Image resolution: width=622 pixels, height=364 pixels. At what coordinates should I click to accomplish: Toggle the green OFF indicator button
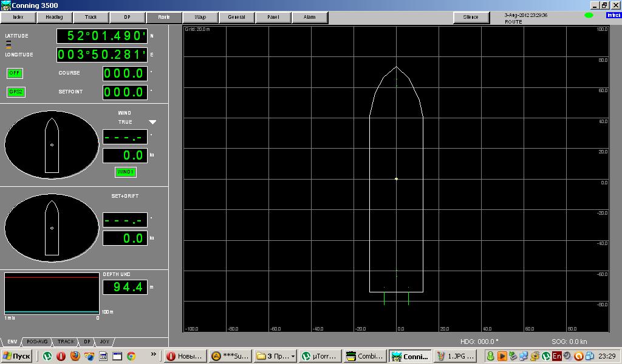[x=15, y=73]
